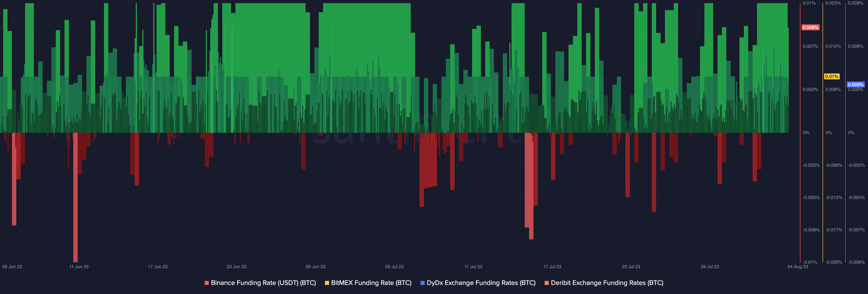Click the 23 Jul 23 date label

pyautogui.click(x=631, y=267)
